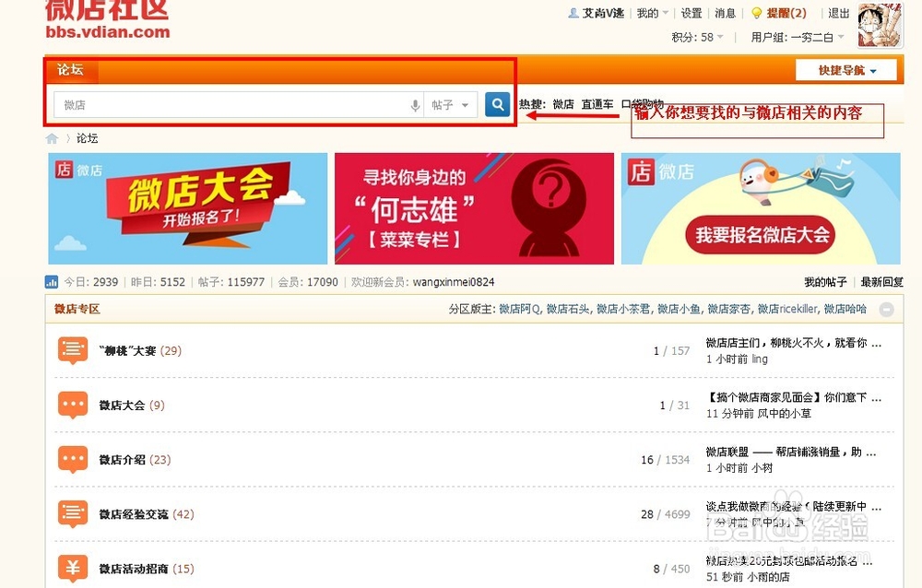
Task: Open moderator 微店阿Q profile
Action: (x=519, y=309)
